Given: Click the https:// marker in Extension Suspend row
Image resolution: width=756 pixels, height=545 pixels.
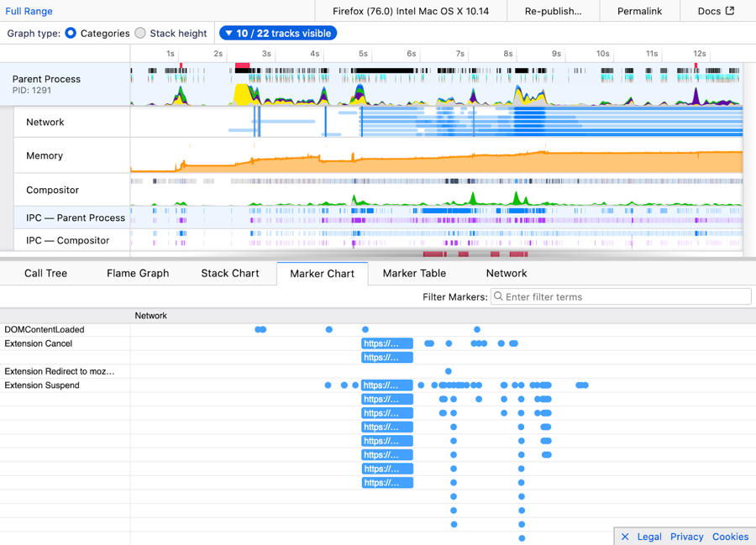Looking at the screenshot, I should 387,385.
